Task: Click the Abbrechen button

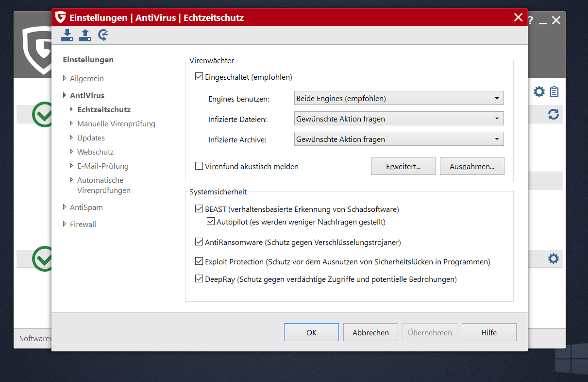Action: coord(370,332)
